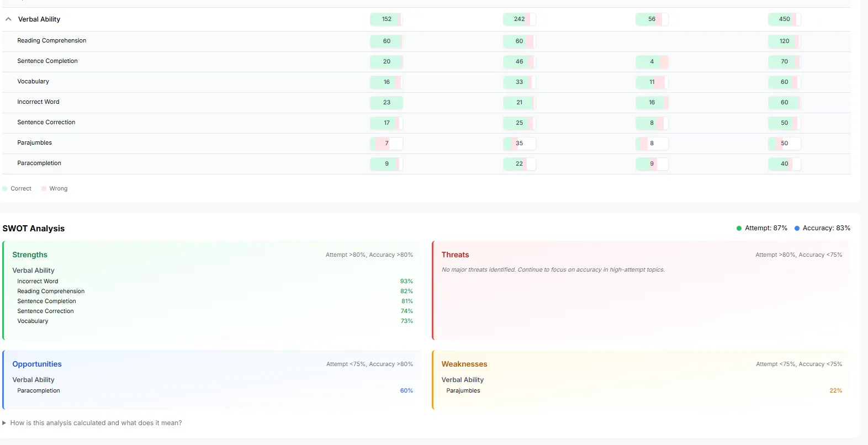Click the Vocabulary bar showing 33
868x445 pixels.
coord(519,82)
